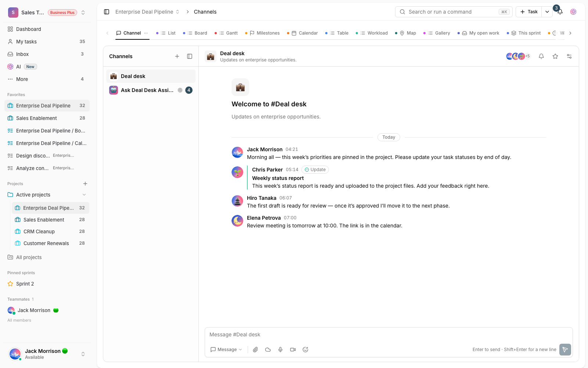Open the CRM Cleanup project
Image resolution: width=588 pixels, height=368 pixels.
51,231
